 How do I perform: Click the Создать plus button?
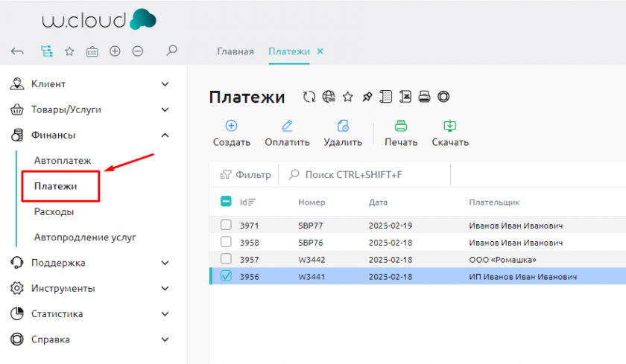tap(231, 126)
